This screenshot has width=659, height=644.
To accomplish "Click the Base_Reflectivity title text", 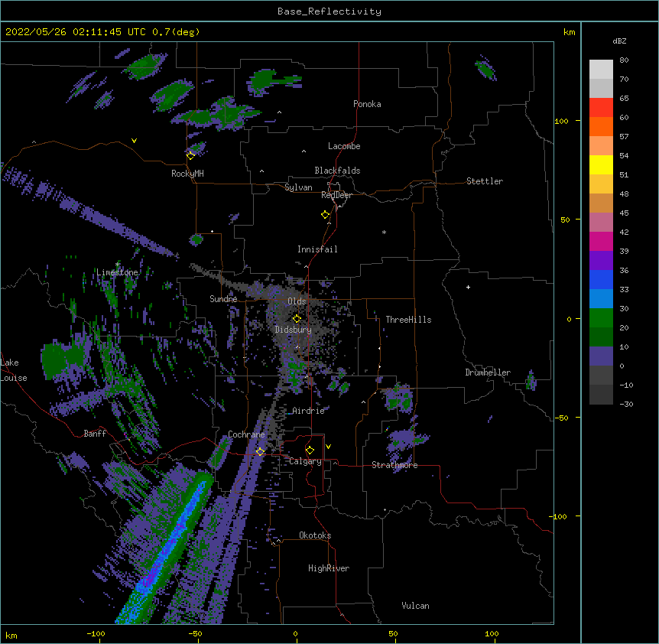I will (329, 11).
